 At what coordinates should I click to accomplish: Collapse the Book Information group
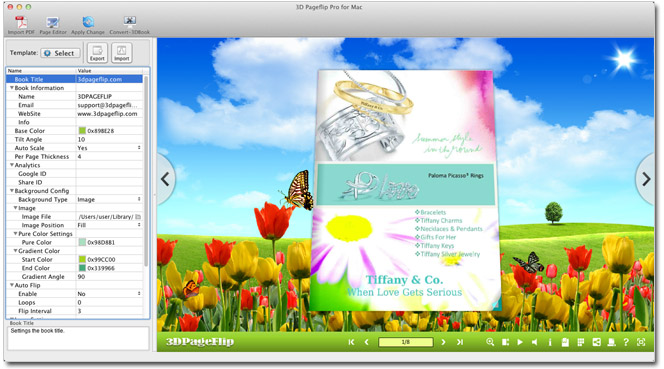[x=12, y=88]
